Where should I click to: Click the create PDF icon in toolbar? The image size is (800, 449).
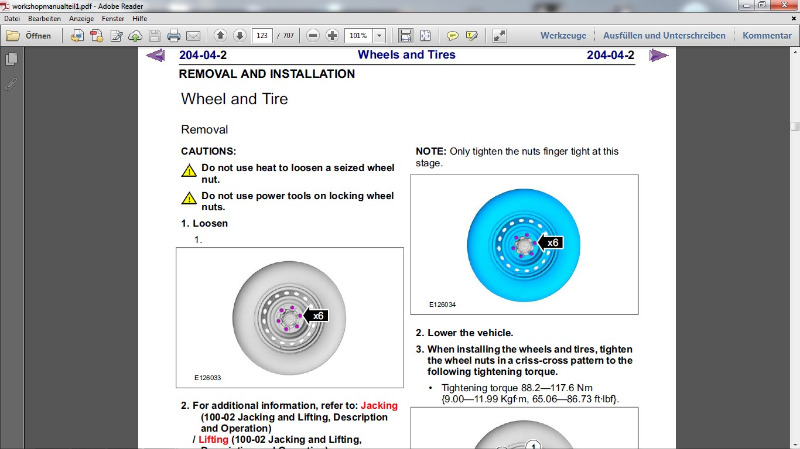pyautogui.click(x=96, y=36)
